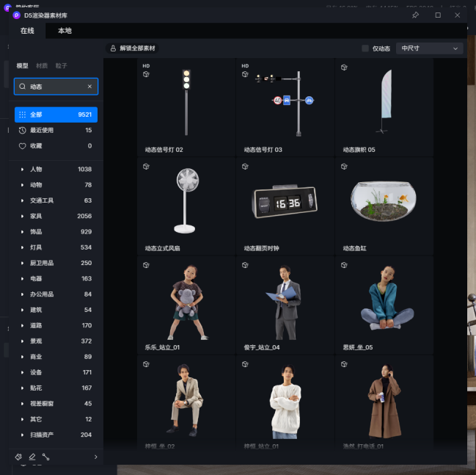
Task: Switch to the 本地 tab
Action: (x=65, y=31)
